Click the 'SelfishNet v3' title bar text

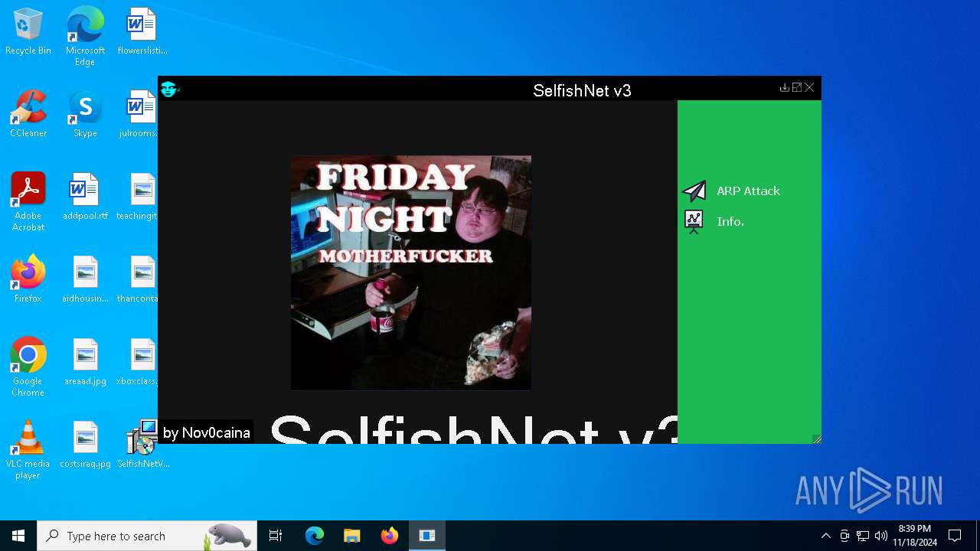point(582,90)
